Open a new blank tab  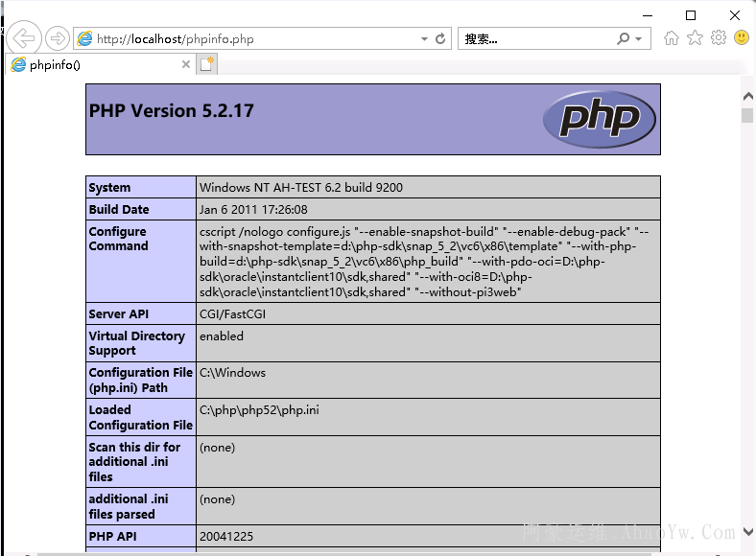(207, 65)
